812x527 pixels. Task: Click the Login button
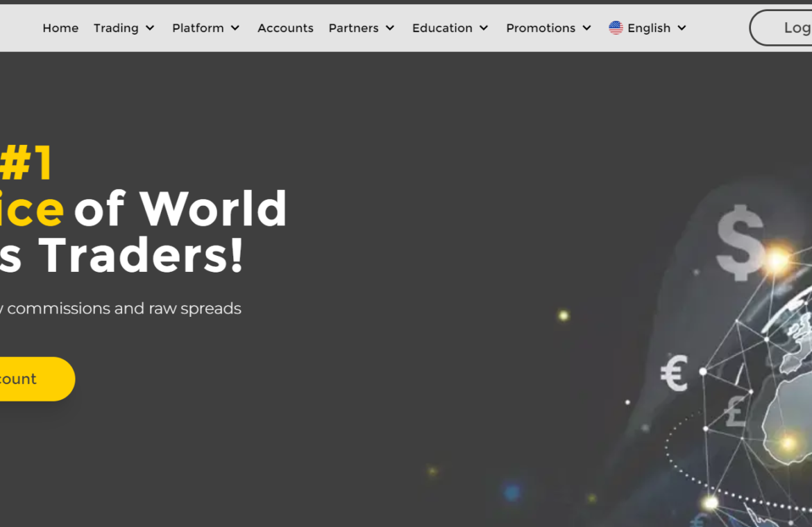coord(781,28)
